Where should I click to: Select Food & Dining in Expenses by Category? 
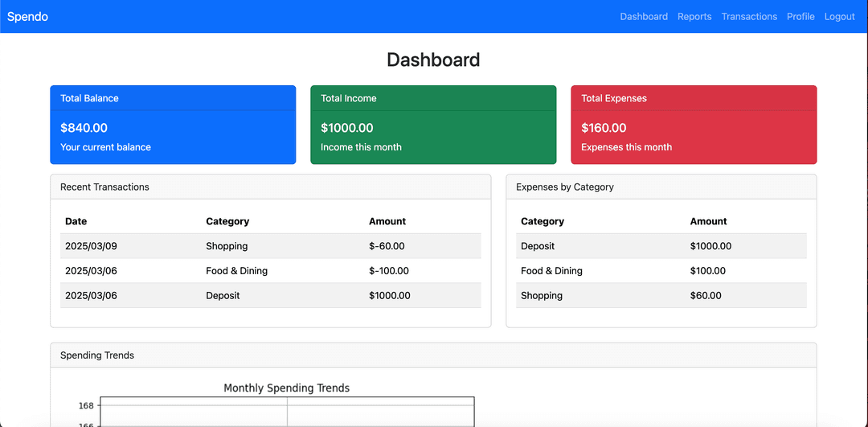552,271
